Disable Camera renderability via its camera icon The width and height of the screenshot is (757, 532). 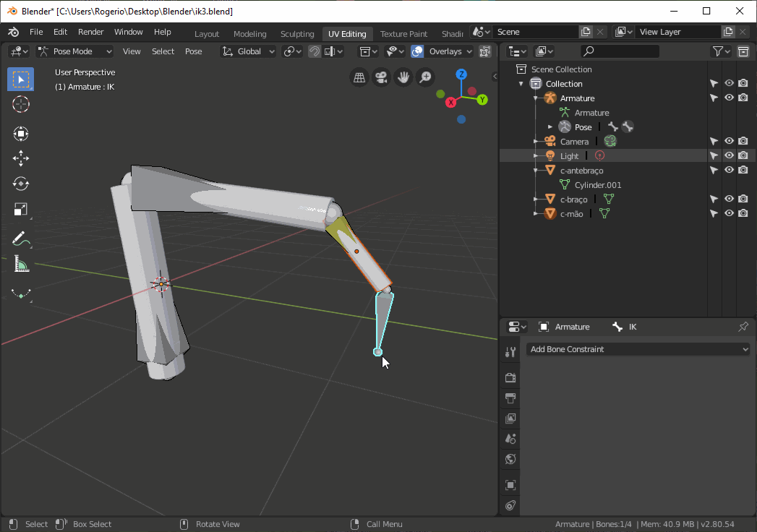(743, 140)
